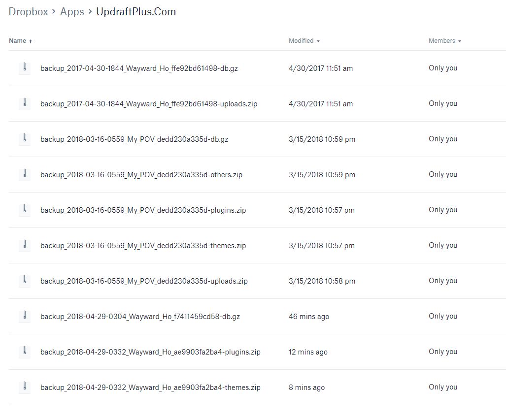Click 'Only you' in 12 mins ago row

443,352
